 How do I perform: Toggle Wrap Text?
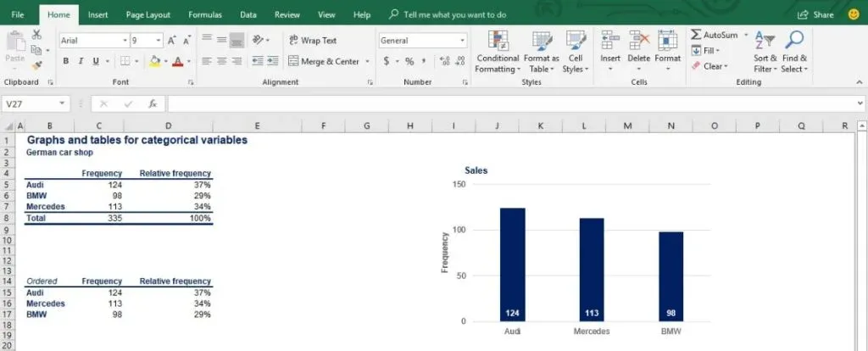[312, 40]
